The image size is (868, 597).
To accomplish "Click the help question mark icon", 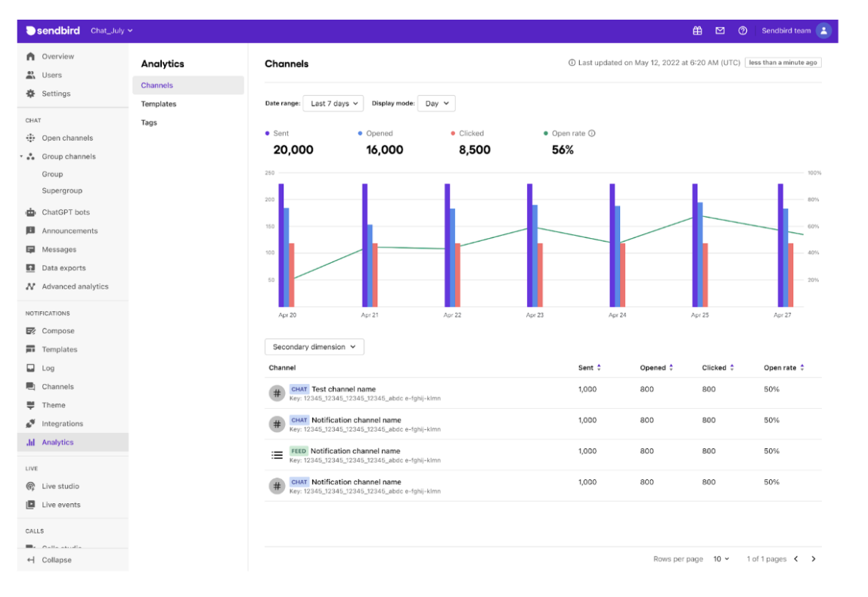I will click(x=742, y=31).
